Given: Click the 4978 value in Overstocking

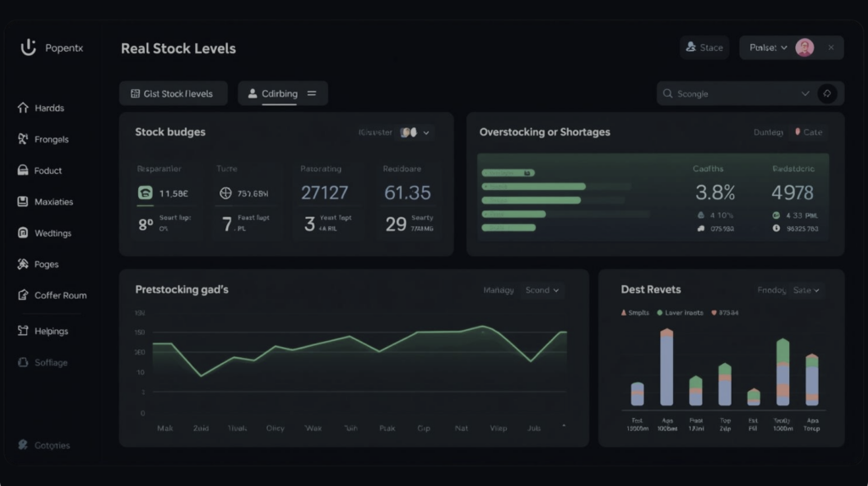Looking at the screenshot, I should click(x=793, y=193).
